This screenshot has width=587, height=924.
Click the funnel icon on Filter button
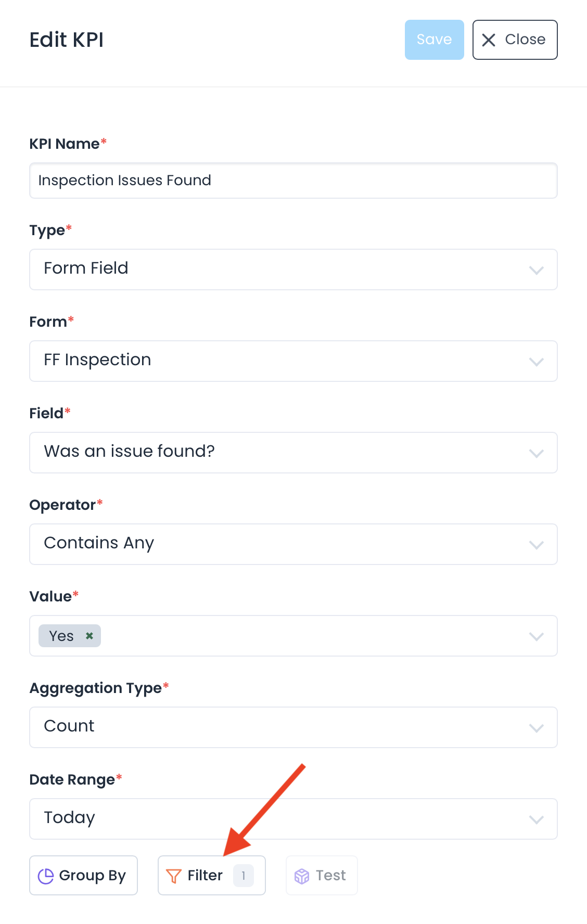[173, 876]
